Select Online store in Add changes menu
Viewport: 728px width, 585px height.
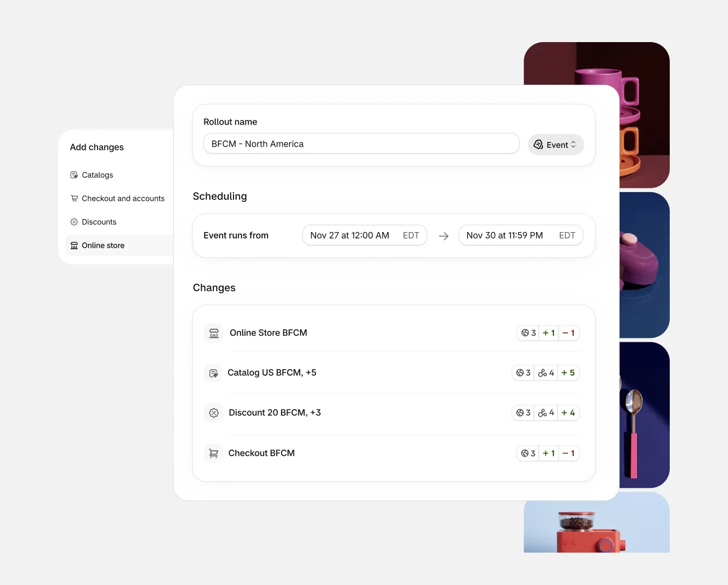coord(119,246)
